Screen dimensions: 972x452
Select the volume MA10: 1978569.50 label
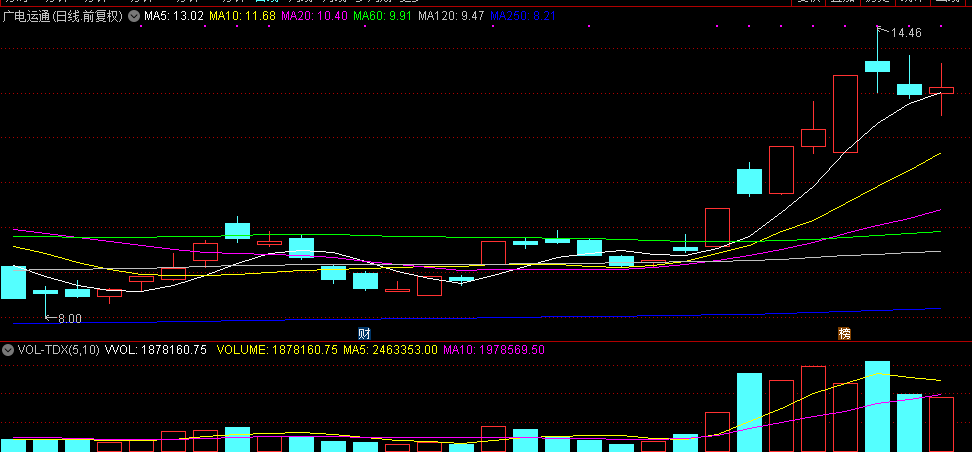coord(493,350)
